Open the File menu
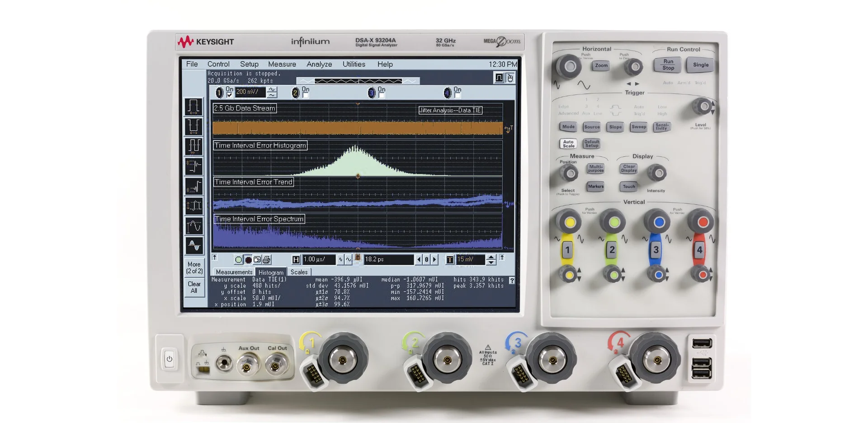The height and width of the screenshot is (423, 868). point(192,64)
